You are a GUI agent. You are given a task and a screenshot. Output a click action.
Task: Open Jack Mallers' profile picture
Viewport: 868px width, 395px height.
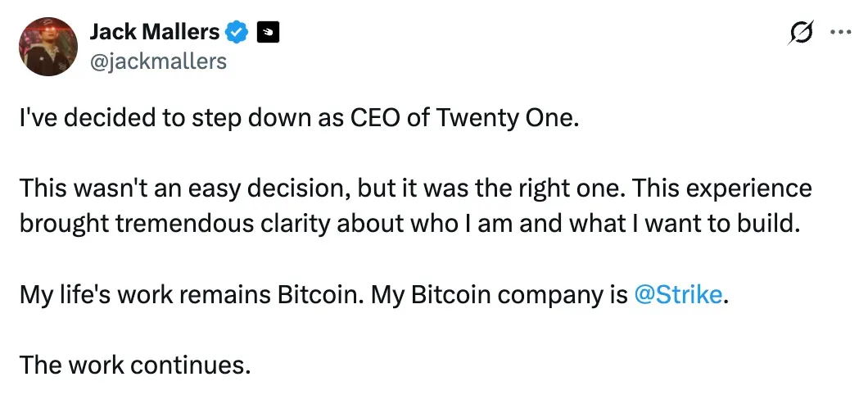click(x=48, y=47)
